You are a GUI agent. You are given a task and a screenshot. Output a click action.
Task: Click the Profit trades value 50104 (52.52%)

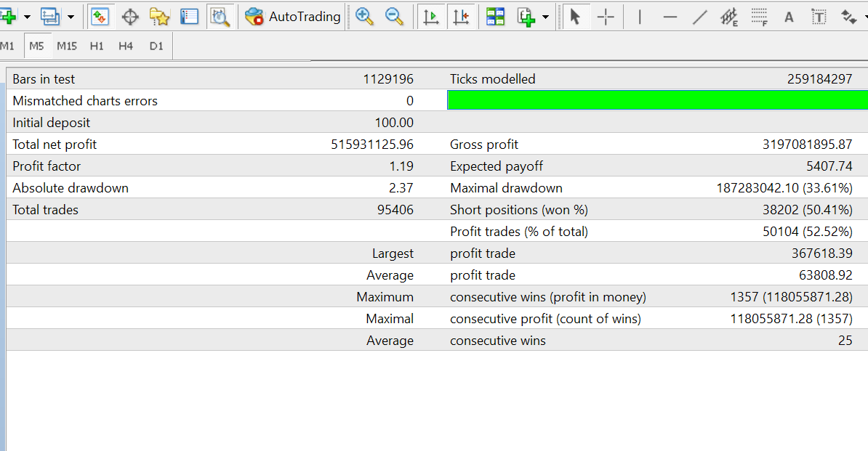(x=807, y=232)
